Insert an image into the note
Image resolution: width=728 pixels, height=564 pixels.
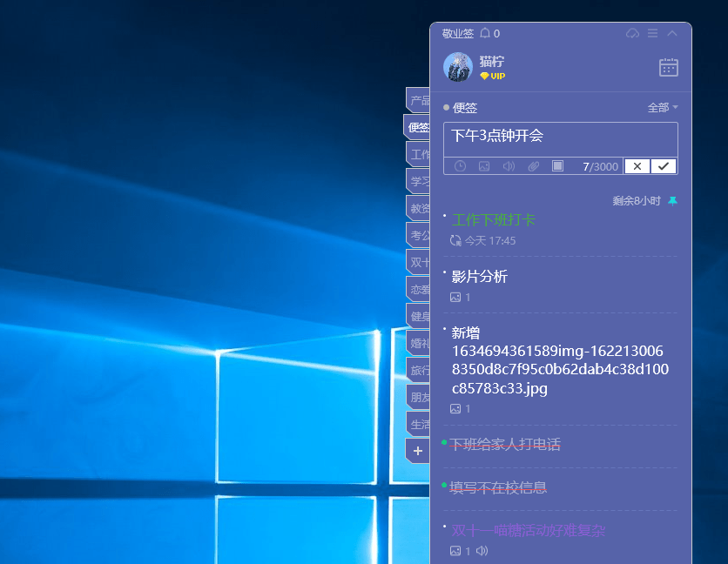pos(484,166)
